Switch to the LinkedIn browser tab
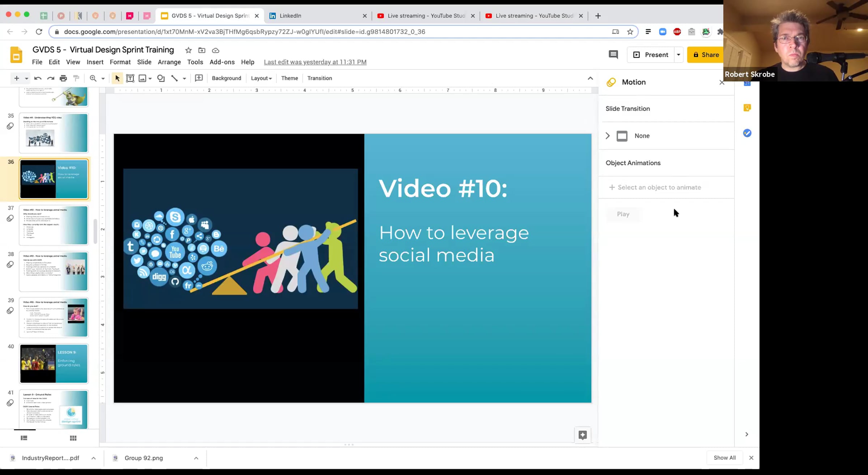The height and width of the screenshot is (475, 868). (290, 16)
